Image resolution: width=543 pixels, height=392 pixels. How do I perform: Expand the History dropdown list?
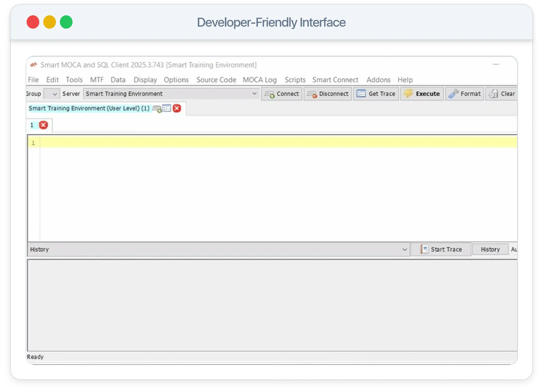[x=405, y=250]
